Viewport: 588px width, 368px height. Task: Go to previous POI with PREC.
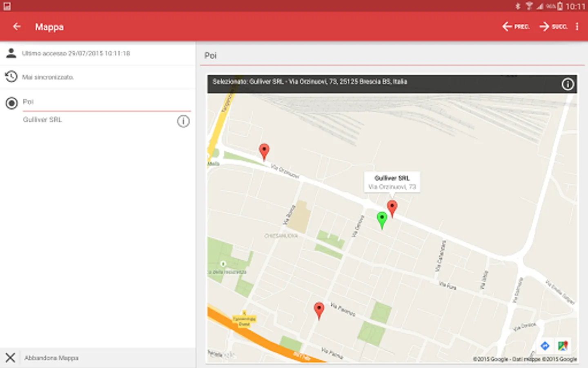pos(516,27)
